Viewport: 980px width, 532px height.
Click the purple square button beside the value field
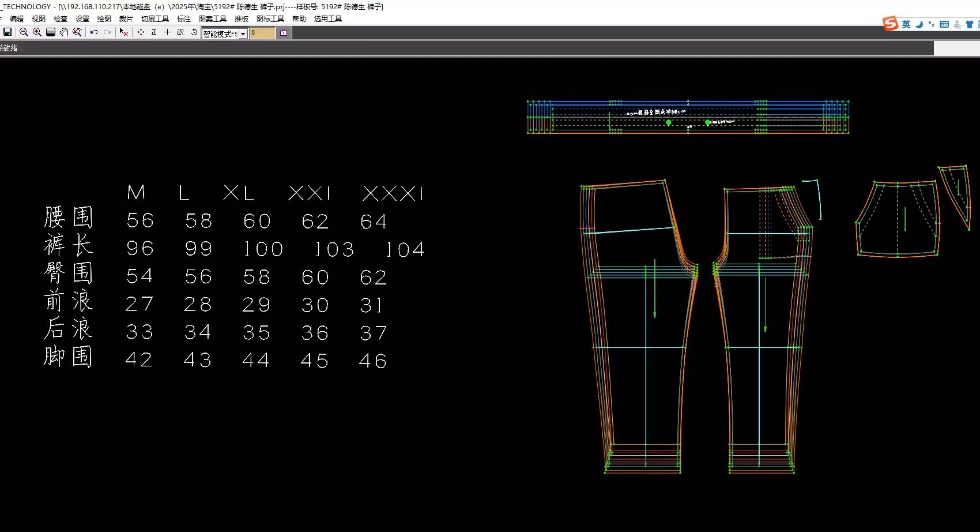click(284, 33)
